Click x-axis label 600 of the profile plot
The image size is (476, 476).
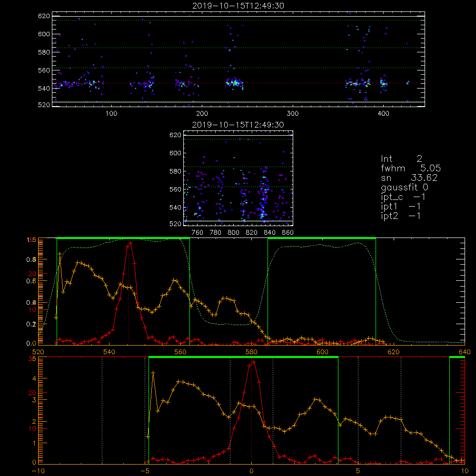point(322,352)
